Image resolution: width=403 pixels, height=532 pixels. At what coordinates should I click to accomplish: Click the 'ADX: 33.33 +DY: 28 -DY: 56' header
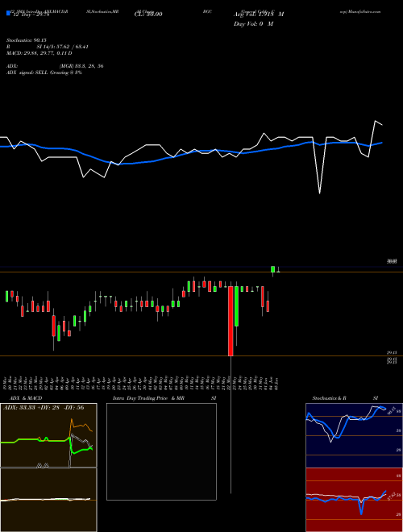[x=44, y=408]
